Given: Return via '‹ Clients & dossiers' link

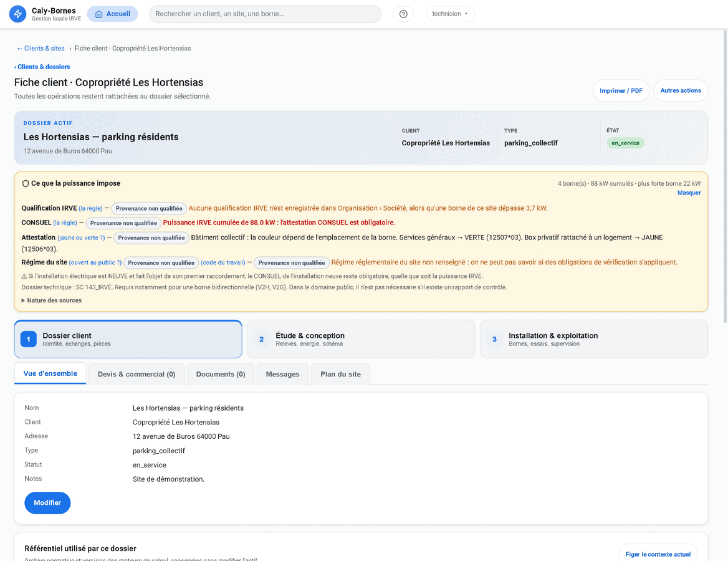Looking at the screenshot, I should tap(42, 67).
